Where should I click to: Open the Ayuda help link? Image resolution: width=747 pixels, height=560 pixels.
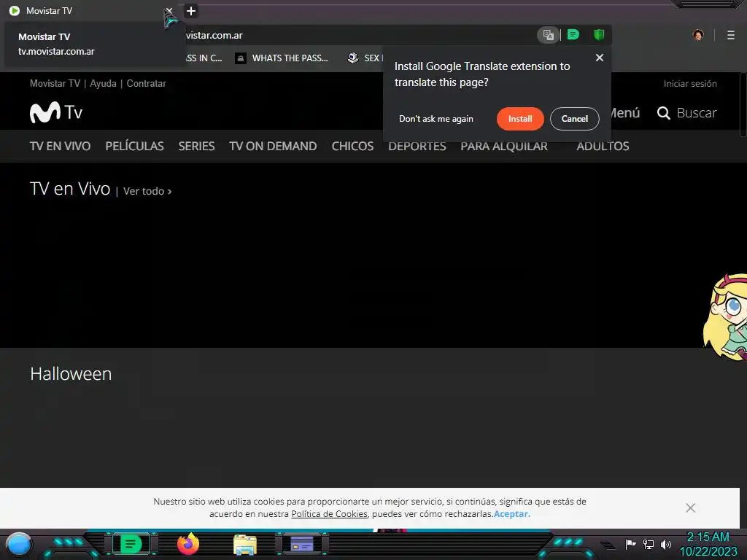coord(103,83)
